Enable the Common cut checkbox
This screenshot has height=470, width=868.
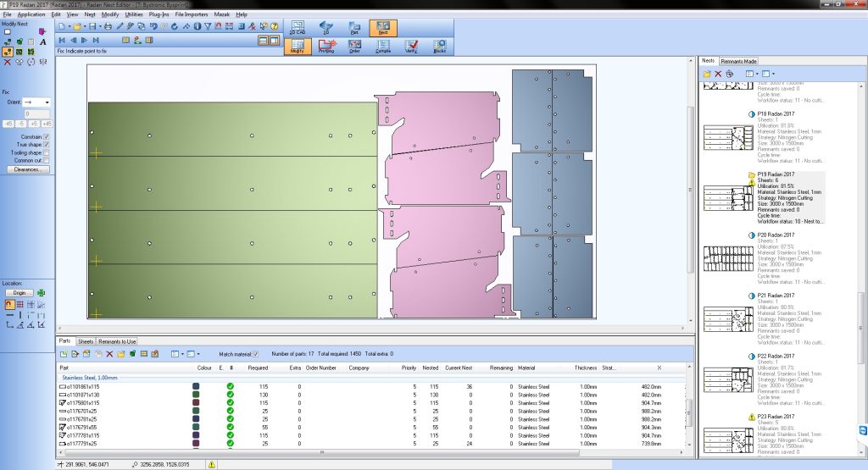[46, 160]
